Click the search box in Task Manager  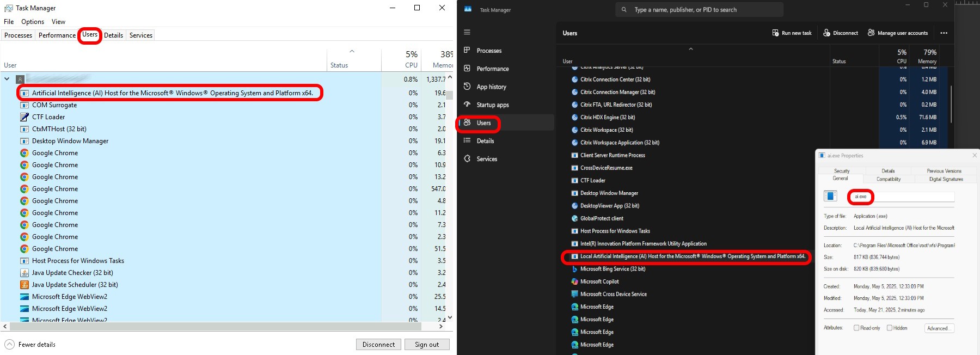click(x=700, y=10)
